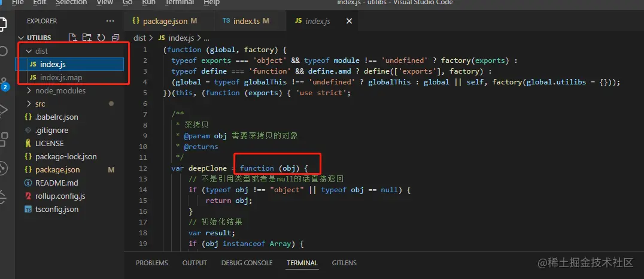Switch to the GITLENS panel tab
The image size is (644, 279).
tap(344, 263)
